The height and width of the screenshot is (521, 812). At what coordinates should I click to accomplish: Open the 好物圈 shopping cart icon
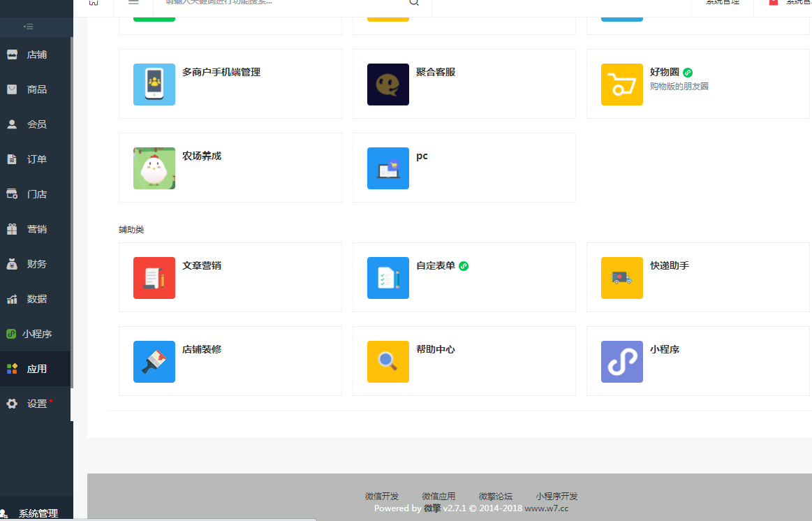pyautogui.click(x=621, y=85)
